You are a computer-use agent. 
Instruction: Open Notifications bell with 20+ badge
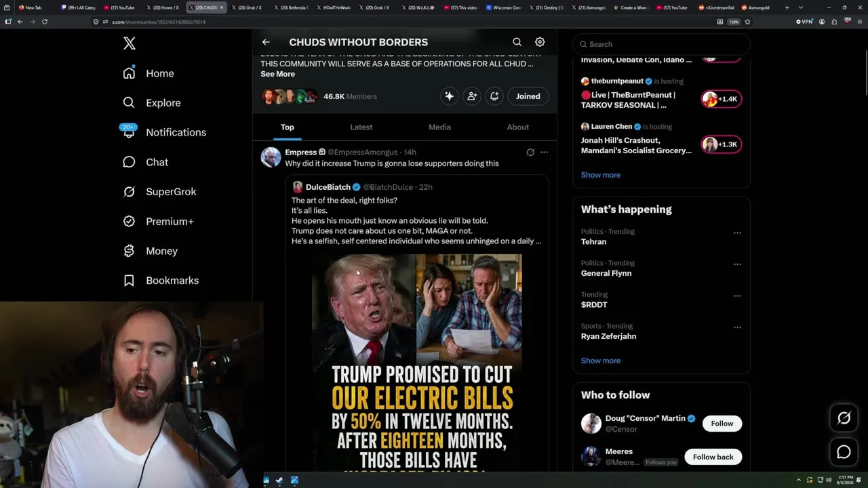[164, 132]
